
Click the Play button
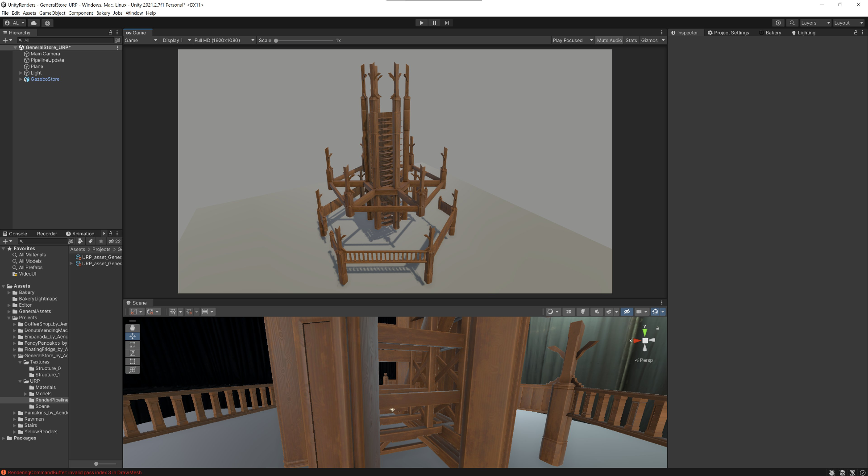click(x=421, y=23)
